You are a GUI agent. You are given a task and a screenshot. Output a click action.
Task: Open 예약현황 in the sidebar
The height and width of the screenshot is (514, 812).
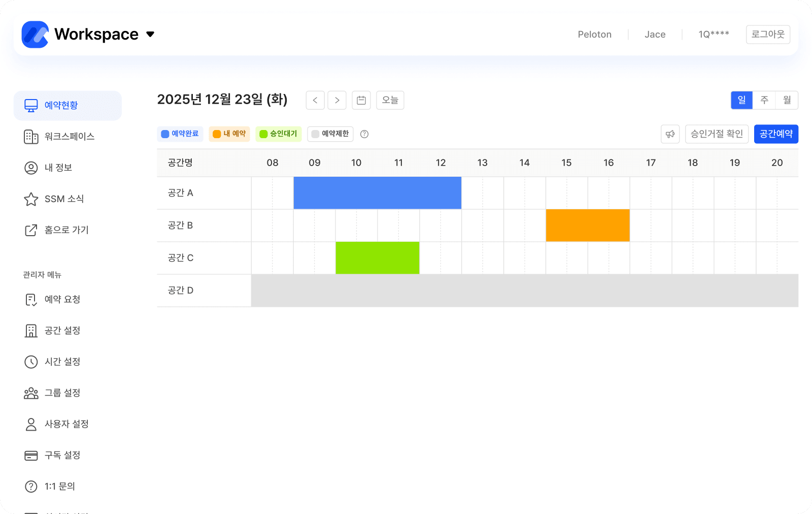pyautogui.click(x=67, y=106)
